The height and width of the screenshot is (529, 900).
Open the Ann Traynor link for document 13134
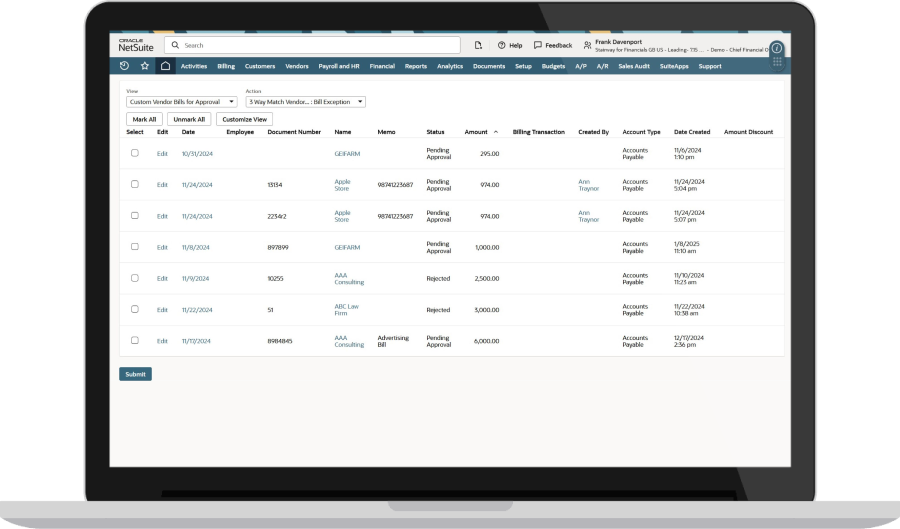(x=588, y=185)
